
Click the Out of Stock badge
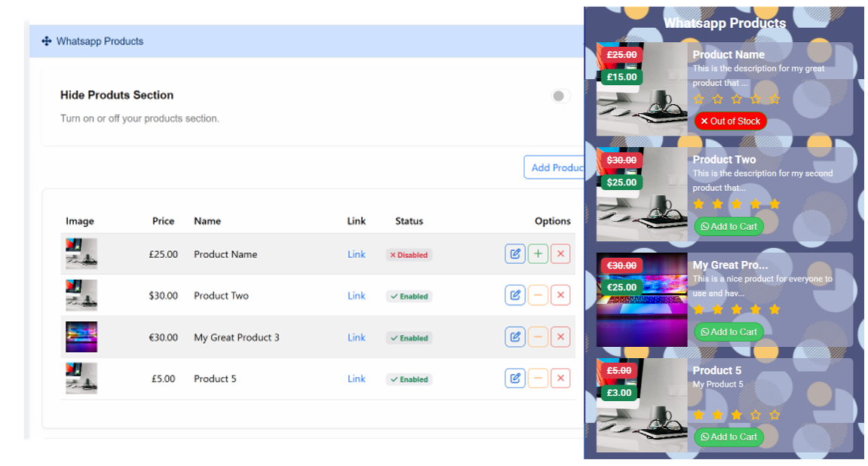[x=730, y=121]
